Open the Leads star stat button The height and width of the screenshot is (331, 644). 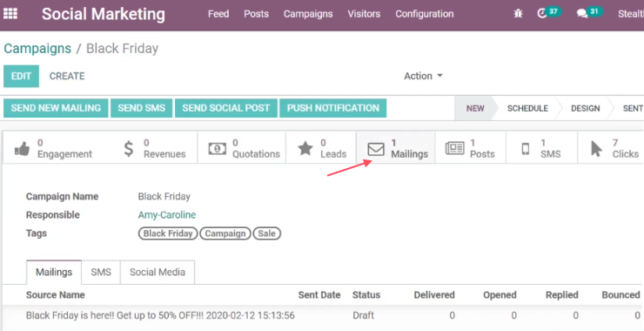click(x=321, y=148)
